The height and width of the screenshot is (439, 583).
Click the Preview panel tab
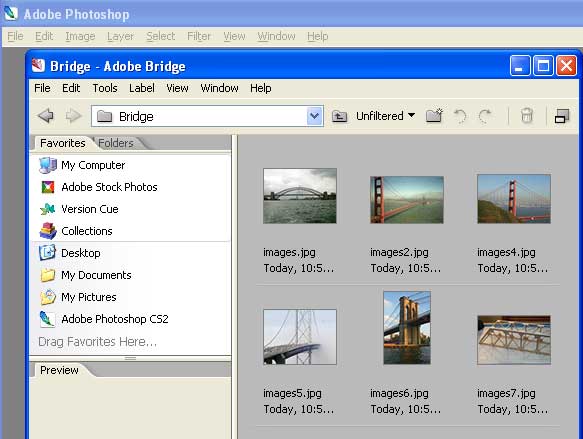point(59,370)
